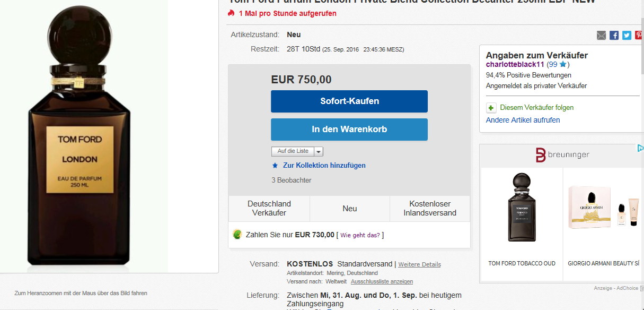Click Auf die Liste button
Screen dimensions: 644x310
point(293,151)
